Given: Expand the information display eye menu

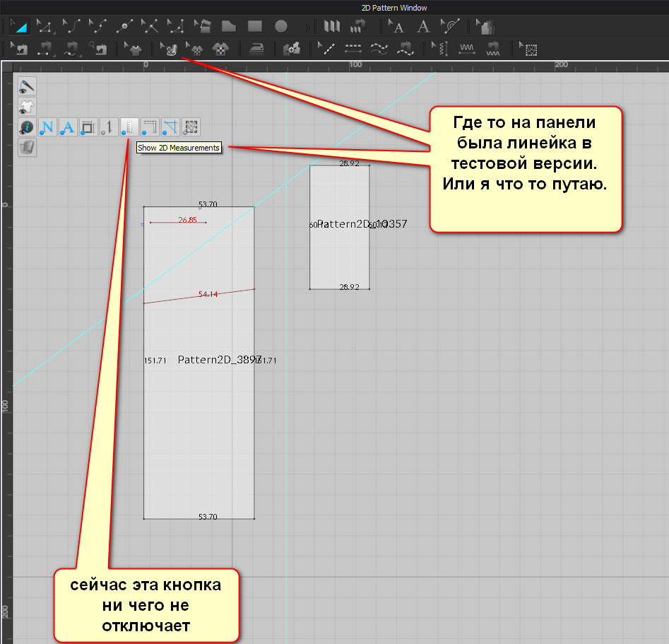Looking at the screenshot, I should 27,127.
